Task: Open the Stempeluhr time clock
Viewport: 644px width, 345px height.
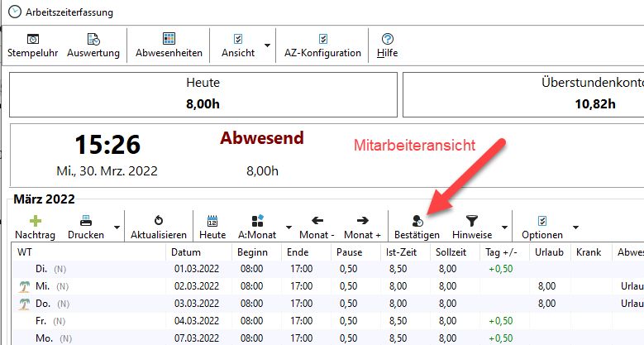Action: tap(33, 45)
